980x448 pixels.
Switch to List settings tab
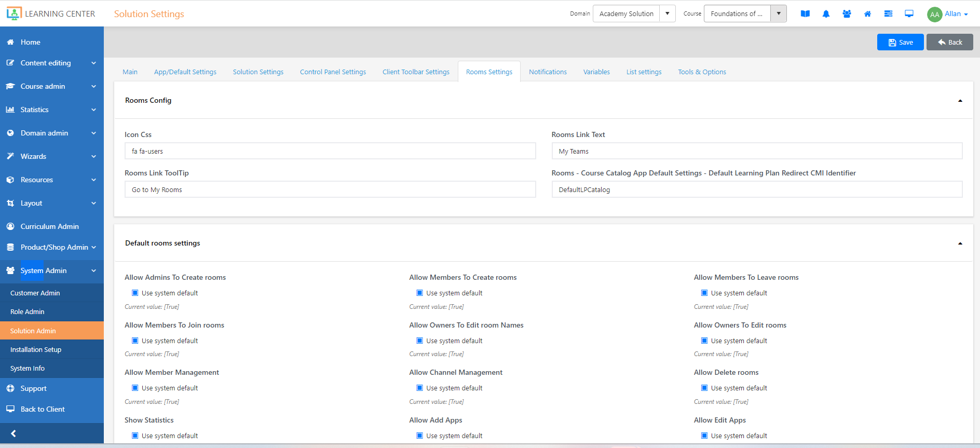[644, 72]
